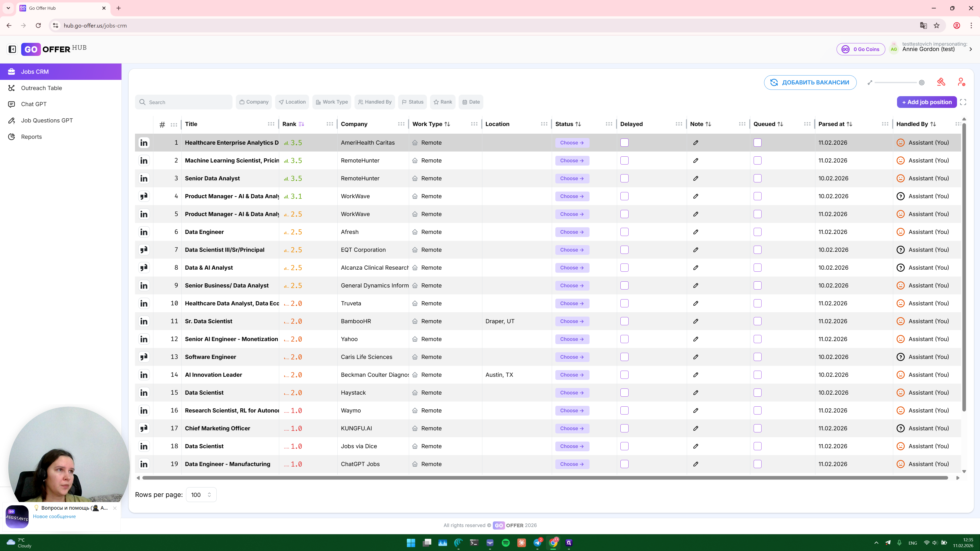Screen dimensions: 980x551
Task: Click the sidebar collapse icon beside logo
Action: coord(12,49)
